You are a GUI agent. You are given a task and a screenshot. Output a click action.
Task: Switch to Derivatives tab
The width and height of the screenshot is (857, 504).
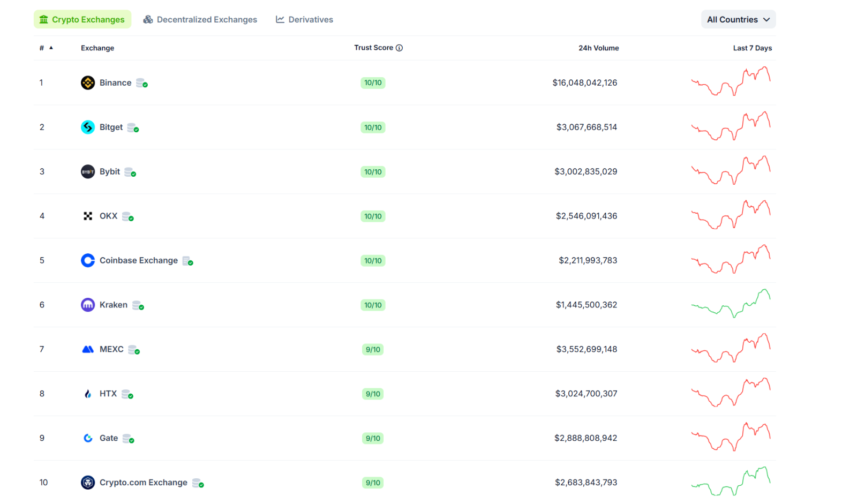pos(304,19)
